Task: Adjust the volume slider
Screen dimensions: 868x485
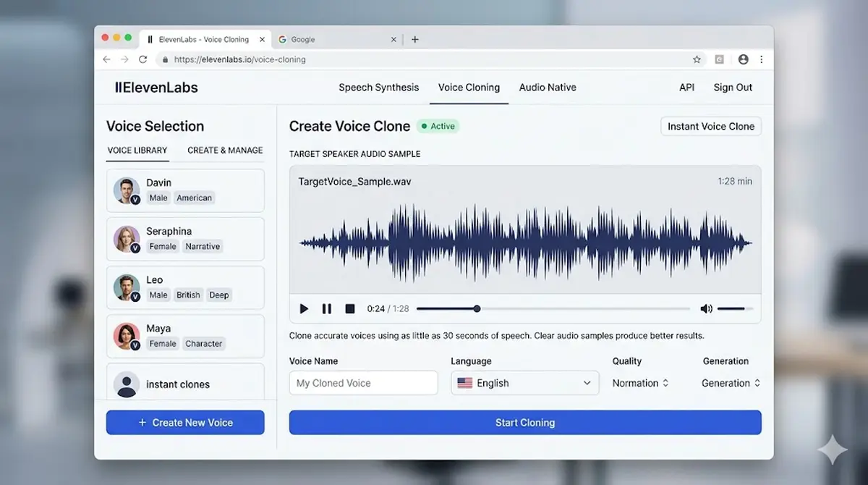Action: 735,309
